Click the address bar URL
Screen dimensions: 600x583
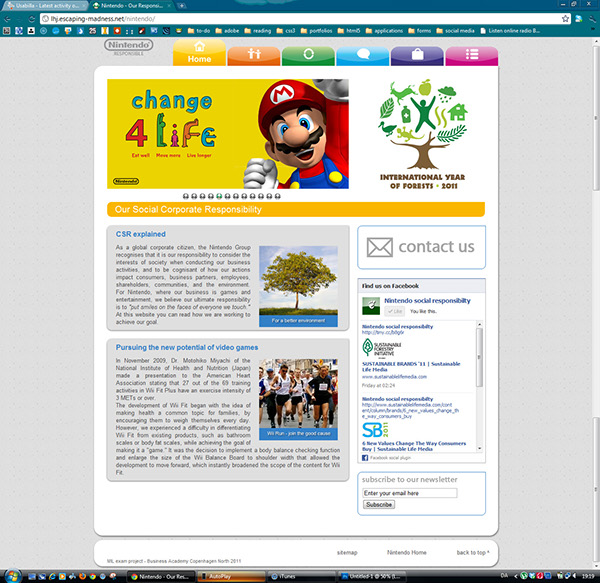tap(103, 19)
